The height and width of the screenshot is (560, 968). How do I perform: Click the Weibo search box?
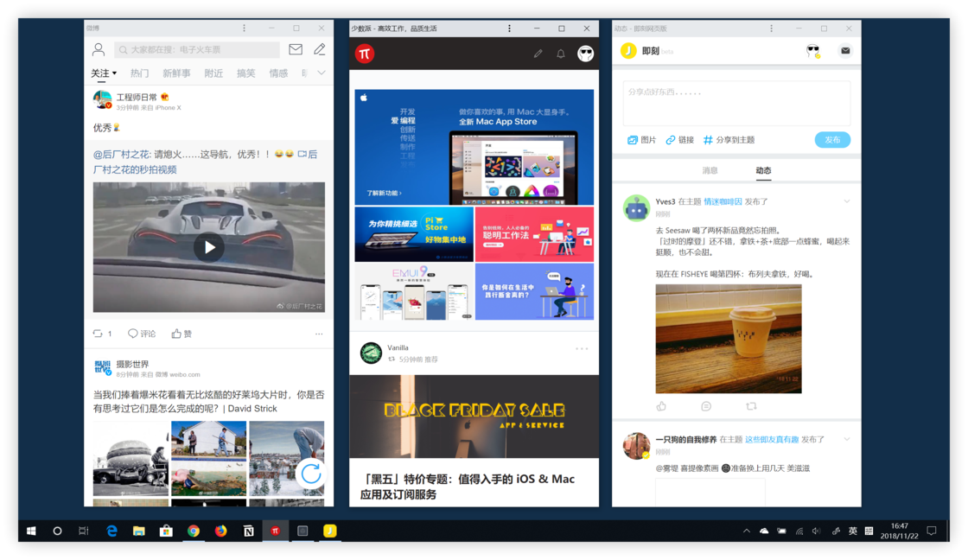tap(197, 49)
